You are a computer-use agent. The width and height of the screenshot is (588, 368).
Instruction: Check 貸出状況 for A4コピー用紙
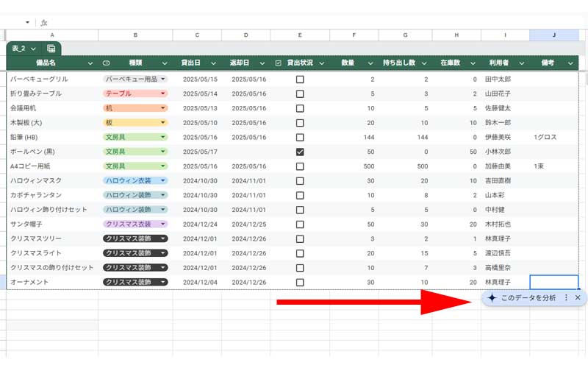coord(300,166)
